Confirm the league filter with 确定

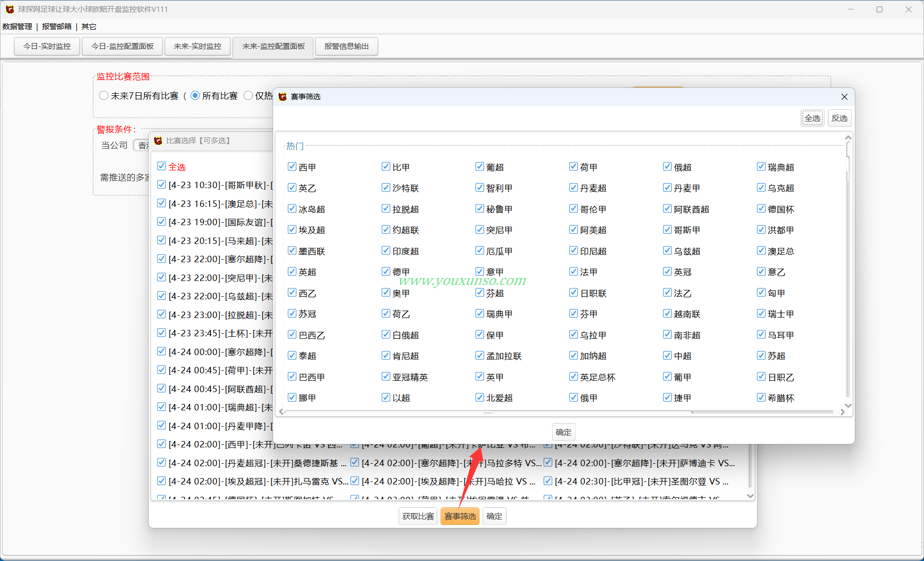tap(563, 432)
